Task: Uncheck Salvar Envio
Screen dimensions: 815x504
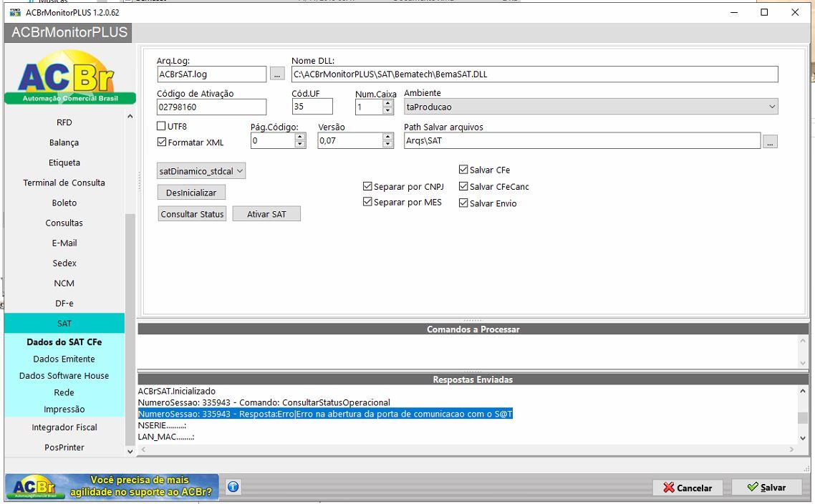Action: click(x=463, y=203)
